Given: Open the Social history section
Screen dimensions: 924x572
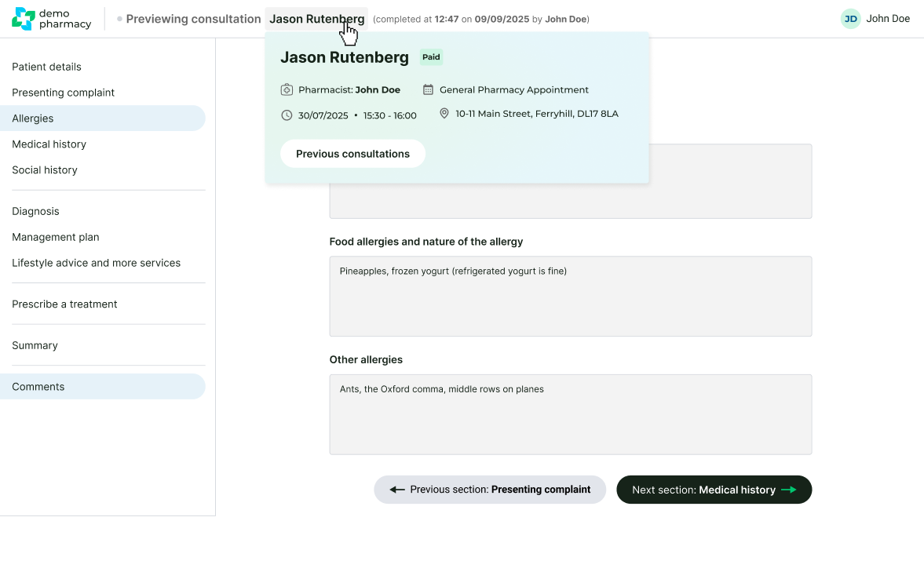Looking at the screenshot, I should pos(45,170).
